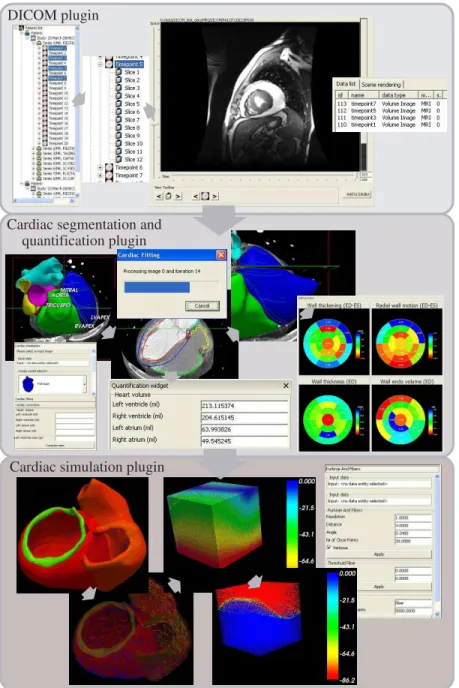Click the Angle input field
Viewport: 459px width, 688px height.
point(413,533)
